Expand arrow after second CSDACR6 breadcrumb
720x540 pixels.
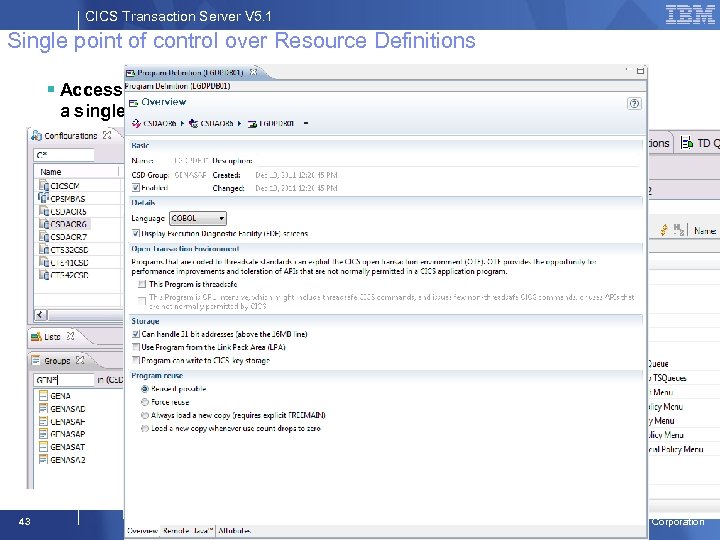pos(239,124)
